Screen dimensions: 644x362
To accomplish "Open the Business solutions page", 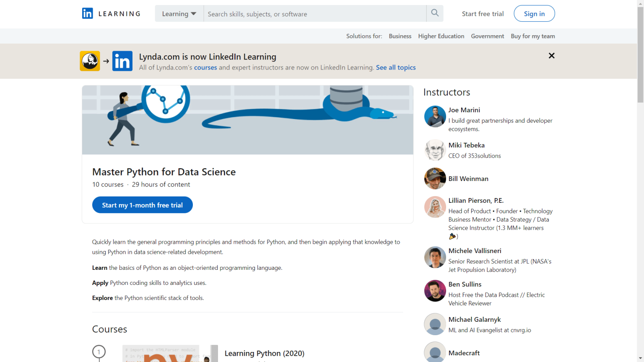I will pos(400,36).
